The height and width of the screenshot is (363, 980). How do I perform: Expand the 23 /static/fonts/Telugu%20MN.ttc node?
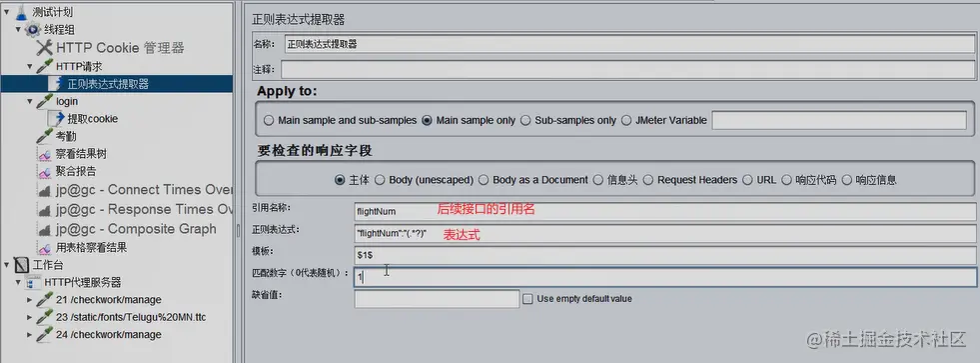[x=30, y=317]
